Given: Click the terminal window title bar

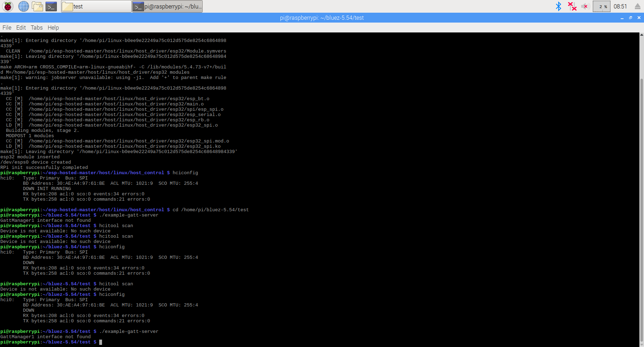Looking at the screenshot, I should [x=322, y=18].
